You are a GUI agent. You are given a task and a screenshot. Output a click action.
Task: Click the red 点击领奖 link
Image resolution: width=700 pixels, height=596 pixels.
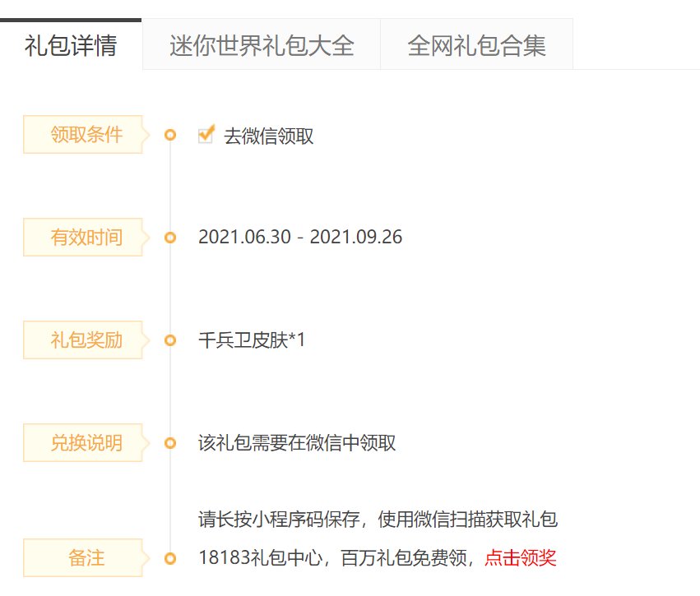[521, 557]
